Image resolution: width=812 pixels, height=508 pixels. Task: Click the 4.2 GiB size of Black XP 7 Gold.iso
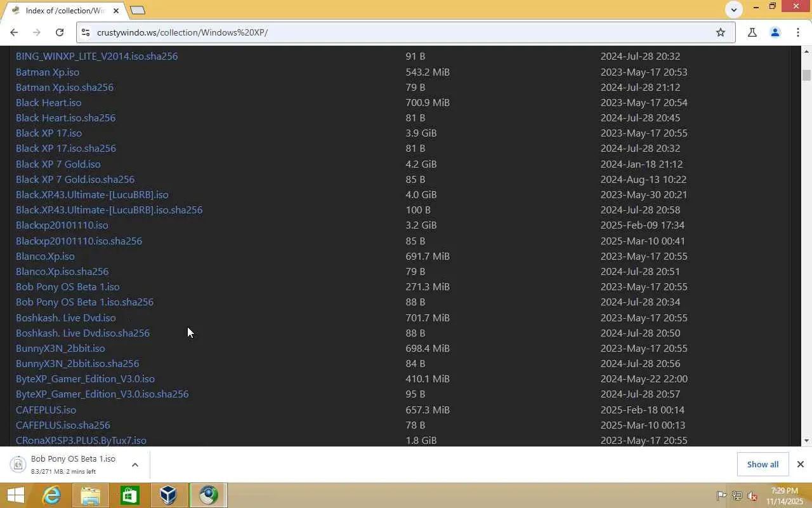coord(421,164)
